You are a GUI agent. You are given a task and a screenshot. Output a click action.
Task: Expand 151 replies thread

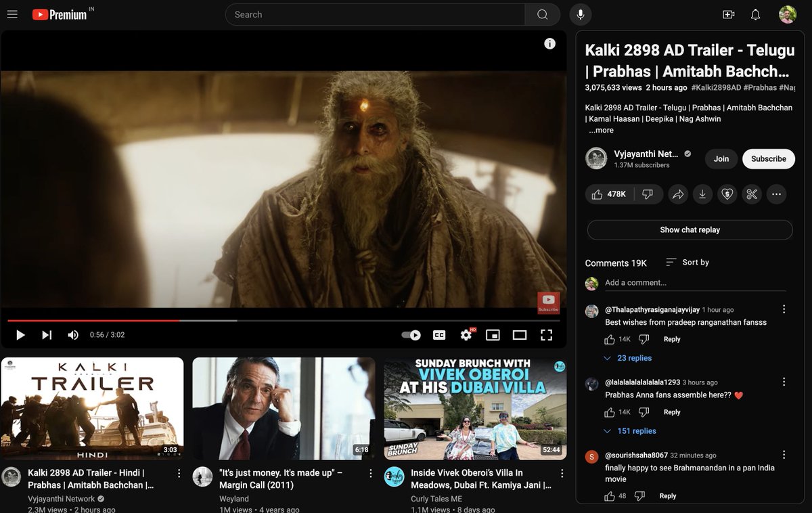coord(629,431)
